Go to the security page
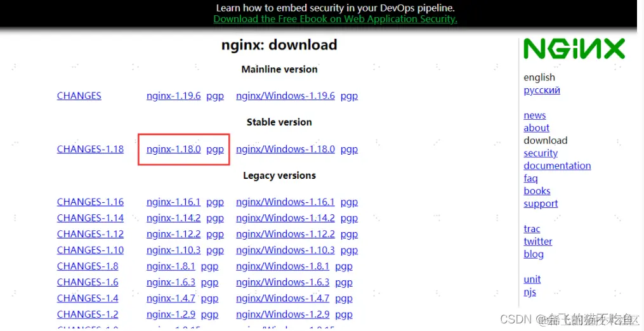 541,153
